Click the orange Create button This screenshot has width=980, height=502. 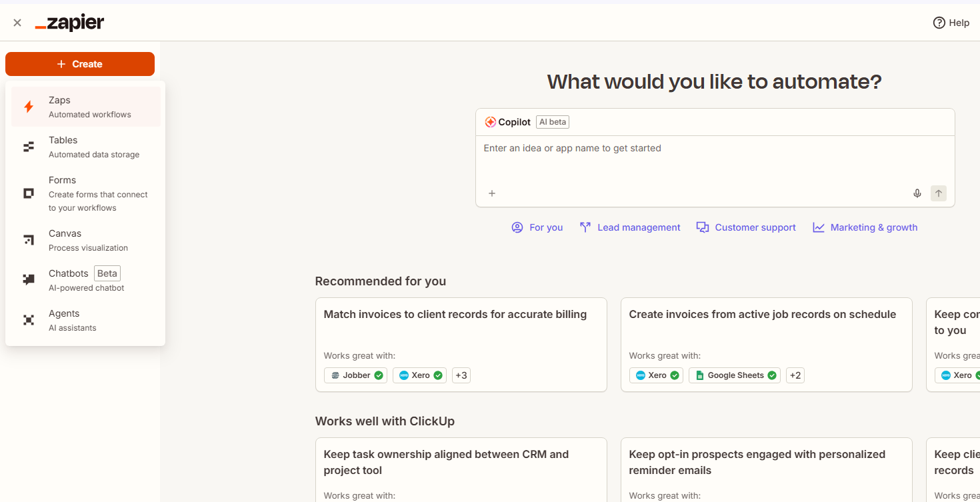coord(80,64)
